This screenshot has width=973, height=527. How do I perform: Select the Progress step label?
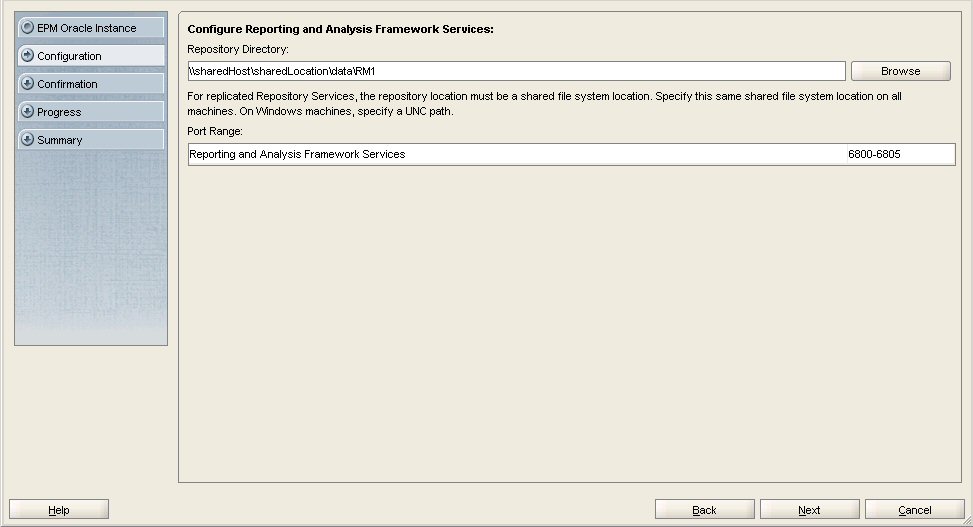[x=59, y=112]
